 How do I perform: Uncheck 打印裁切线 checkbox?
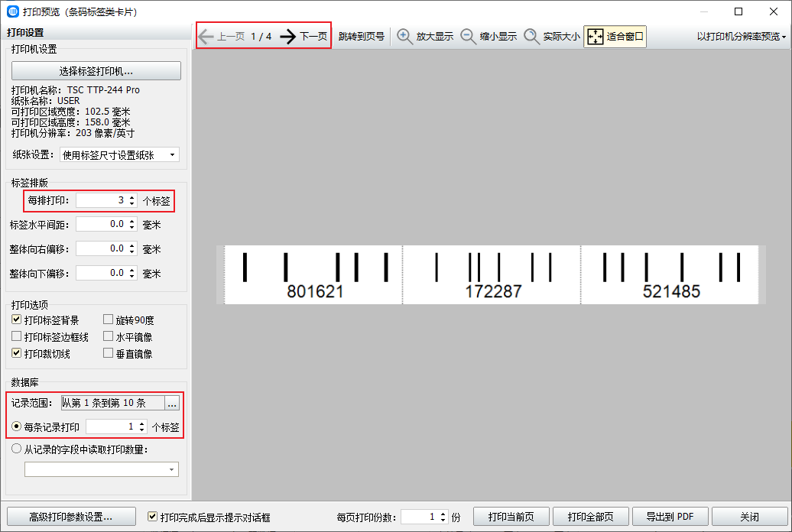(17, 352)
